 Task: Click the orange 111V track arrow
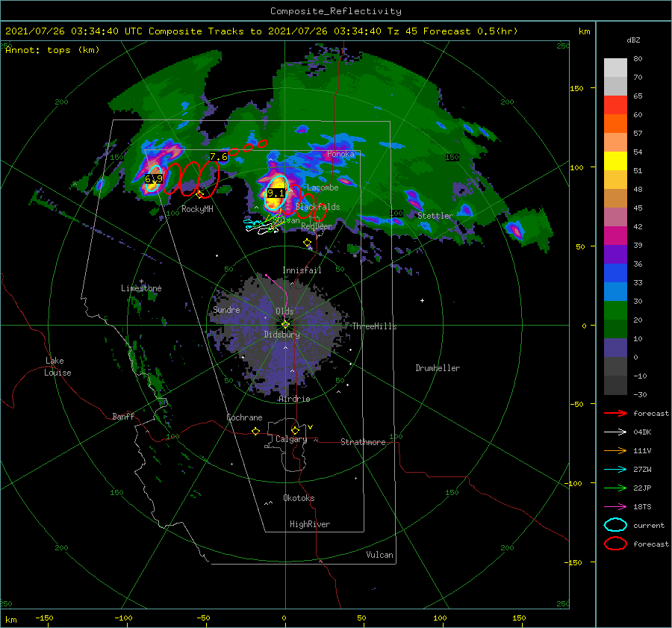(x=615, y=450)
